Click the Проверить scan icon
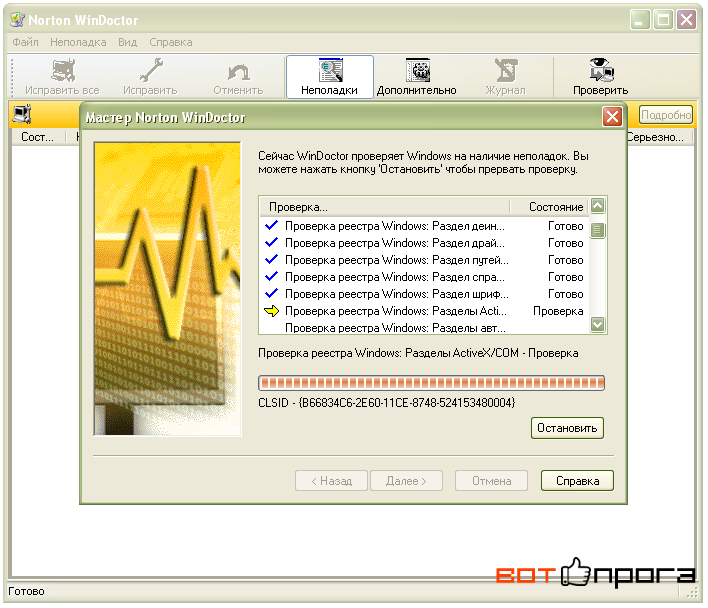This screenshot has height=608, width=708. (x=601, y=70)
